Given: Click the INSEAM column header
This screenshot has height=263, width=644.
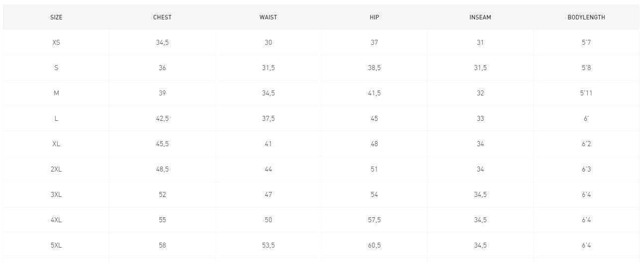Looking at the screenshot, I should [x=480, y=17].
